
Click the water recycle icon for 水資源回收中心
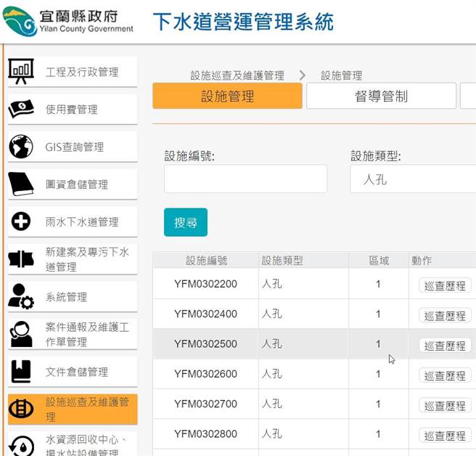(20, 446)
